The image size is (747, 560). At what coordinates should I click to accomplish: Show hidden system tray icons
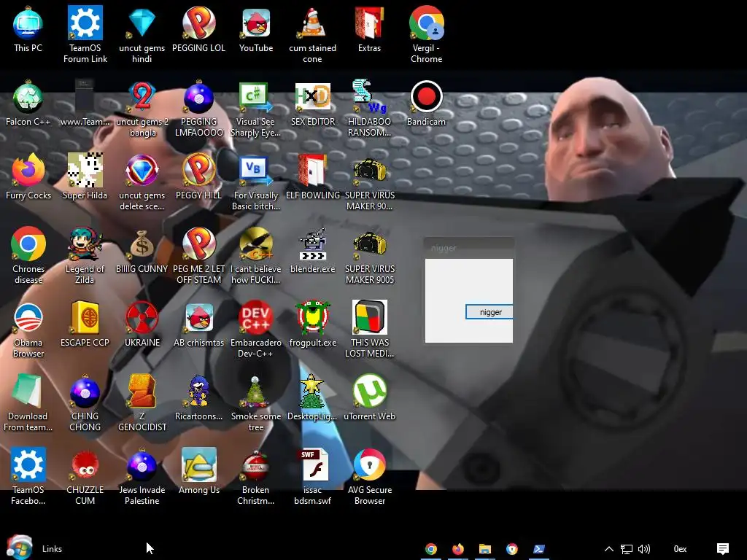pos(609,549)
